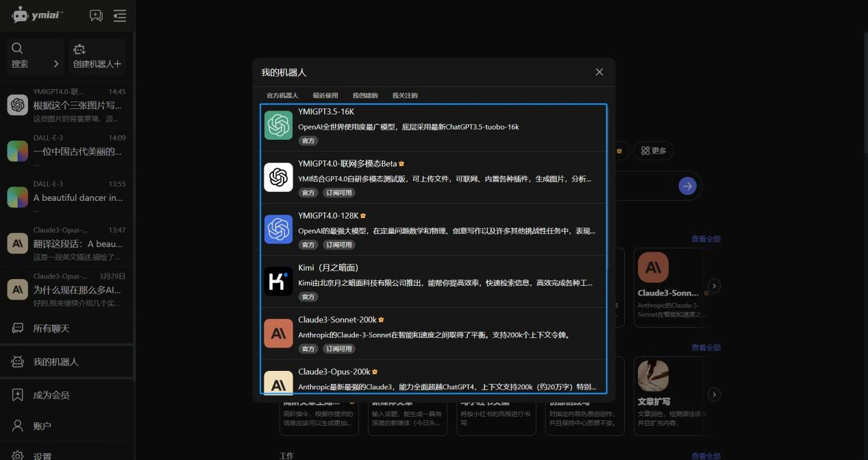Open DALL-E-3 chat 'A beautiful dancer in...'

tap(67, 197)
